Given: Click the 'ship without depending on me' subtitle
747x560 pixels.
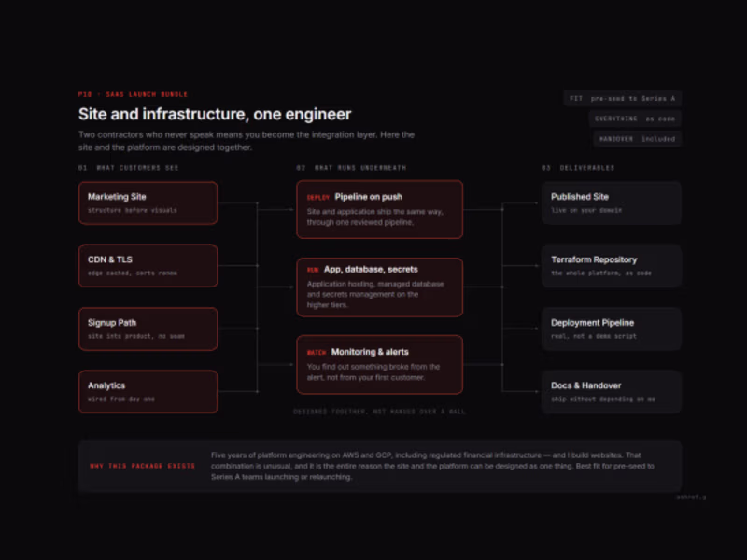Looking at the screenshot, I should [x=602, y=399].
